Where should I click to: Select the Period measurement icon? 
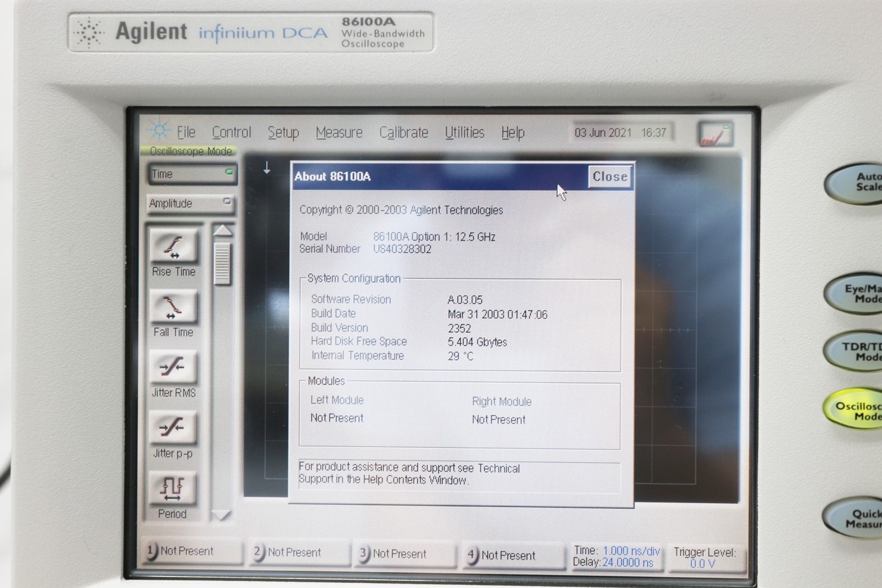(172, 489)
